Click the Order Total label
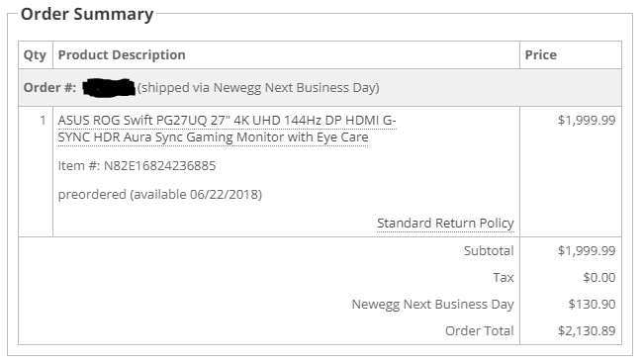 point(480,330)
